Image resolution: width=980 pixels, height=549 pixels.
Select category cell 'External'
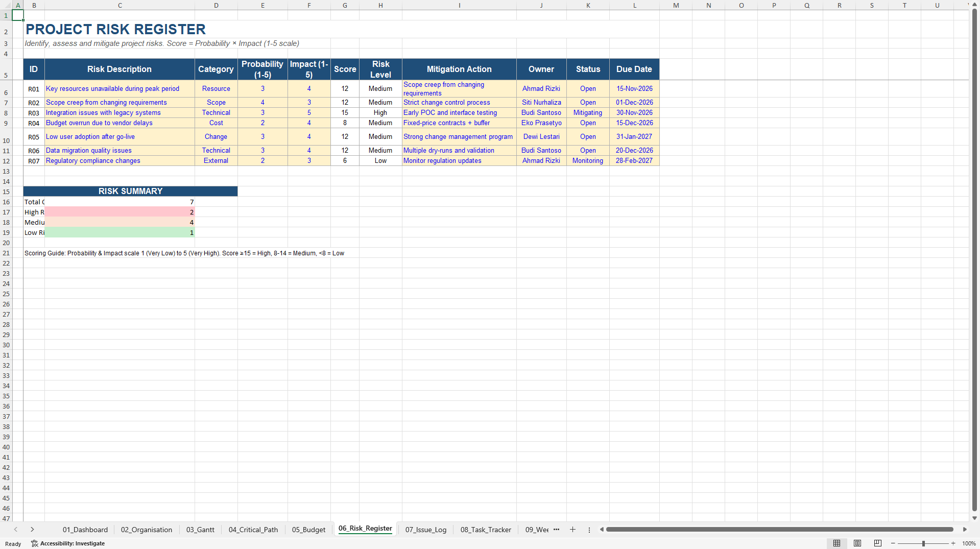click(x=216, y=161)
